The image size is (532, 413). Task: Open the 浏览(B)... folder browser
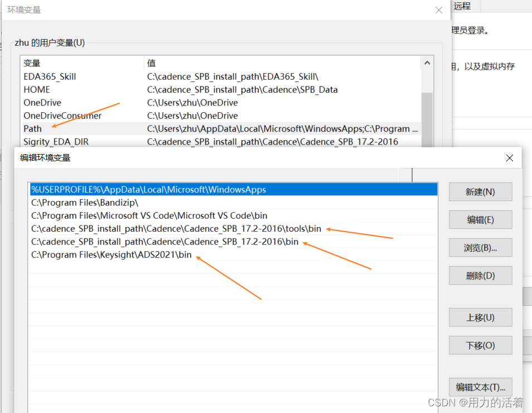pyautogui.click(x=480, y=248)
